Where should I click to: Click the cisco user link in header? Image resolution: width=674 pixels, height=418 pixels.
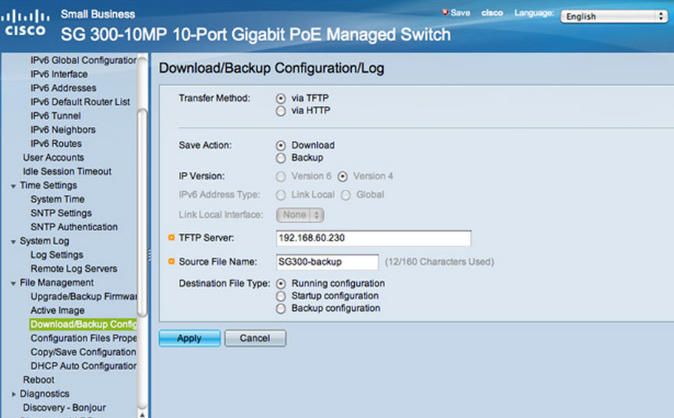[492, 13]
